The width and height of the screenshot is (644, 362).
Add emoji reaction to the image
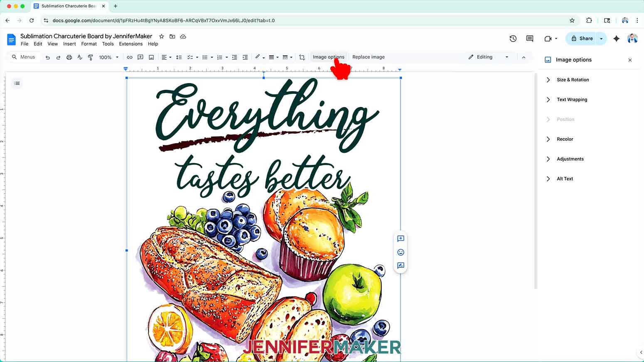point(401,252)
